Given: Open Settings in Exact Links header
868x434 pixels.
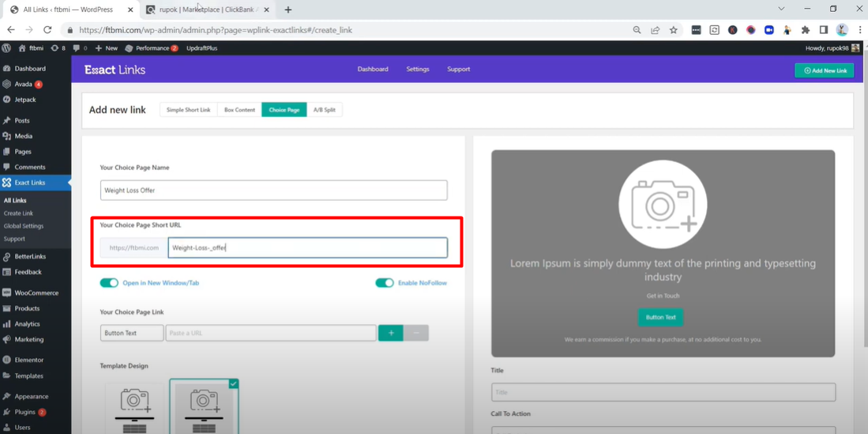Looking at the screenshot, I should tap(417, 70).
